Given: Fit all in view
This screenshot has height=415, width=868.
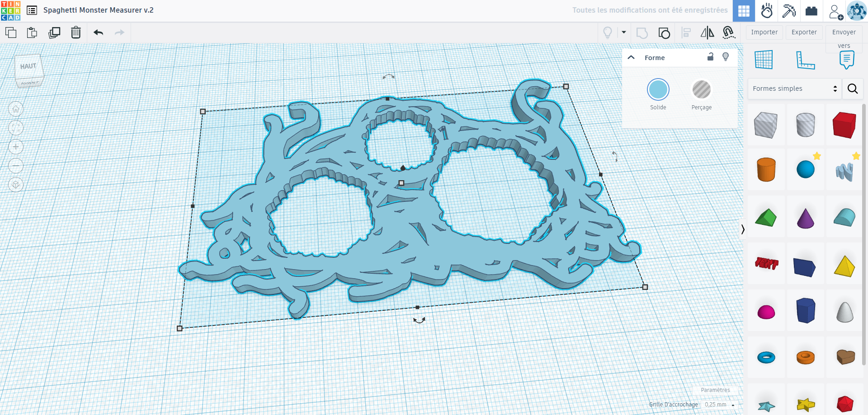Looking at the screenshot, I should tap(16, 128).
